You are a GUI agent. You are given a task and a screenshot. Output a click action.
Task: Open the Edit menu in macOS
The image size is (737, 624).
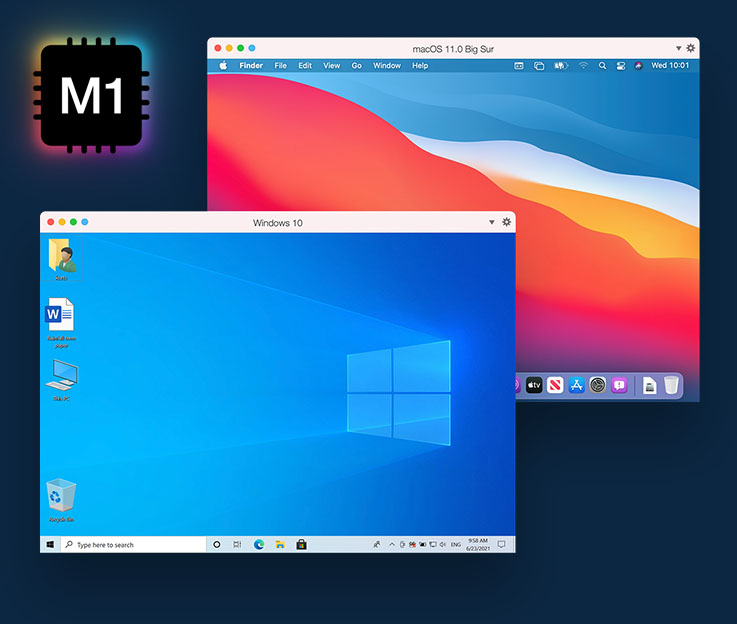305,65
